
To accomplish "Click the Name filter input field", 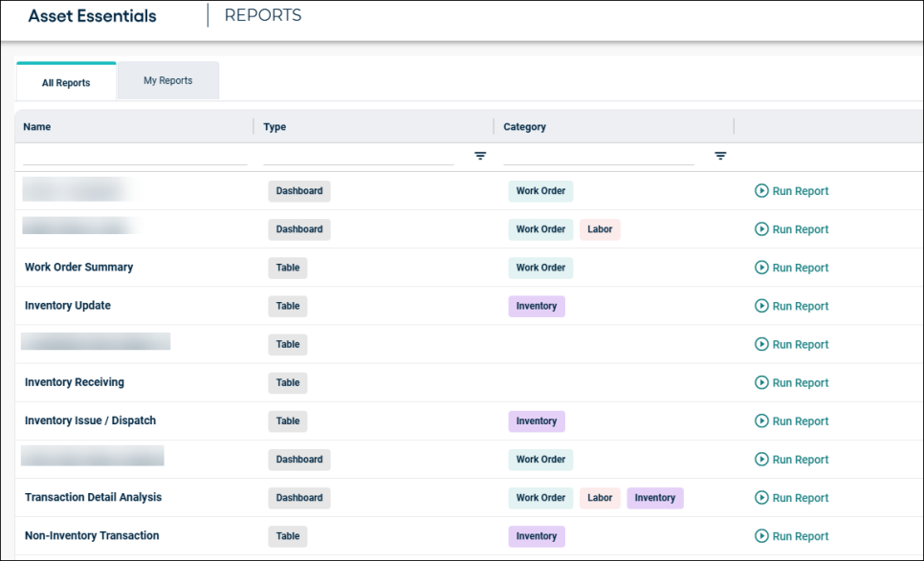I will coord(135,156).
